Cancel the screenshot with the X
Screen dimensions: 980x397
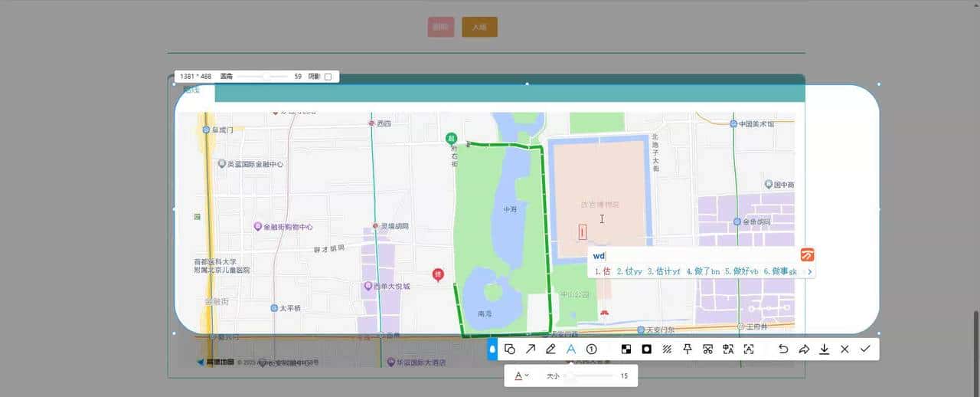[844, 349]
